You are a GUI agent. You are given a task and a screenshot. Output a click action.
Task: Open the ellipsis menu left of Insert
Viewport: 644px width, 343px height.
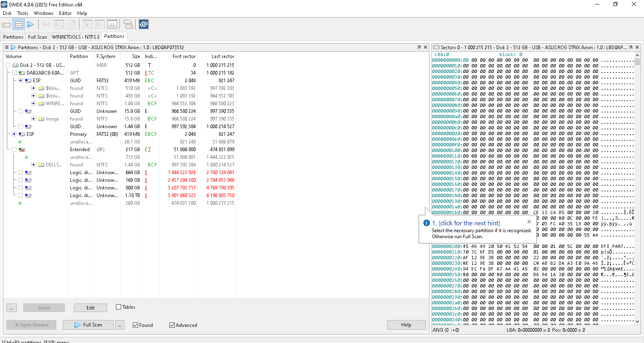[x=12, y=308]
